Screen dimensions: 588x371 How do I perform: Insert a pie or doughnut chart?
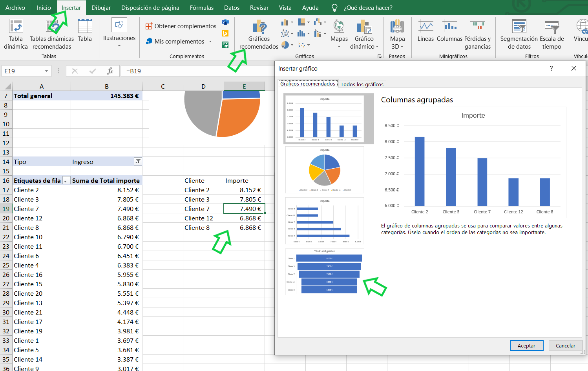tap(287, 45)
